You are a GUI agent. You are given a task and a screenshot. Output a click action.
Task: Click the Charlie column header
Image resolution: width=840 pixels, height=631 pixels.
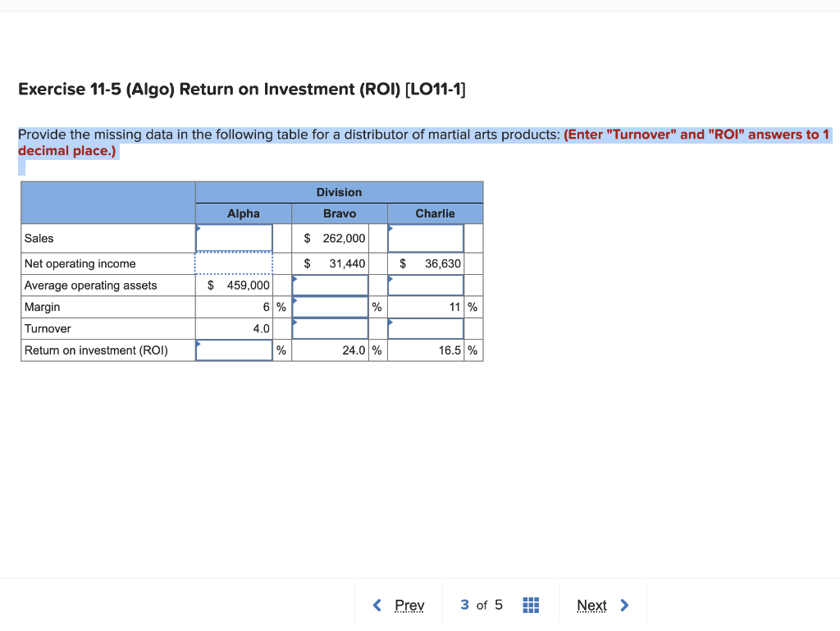[435, 213]
